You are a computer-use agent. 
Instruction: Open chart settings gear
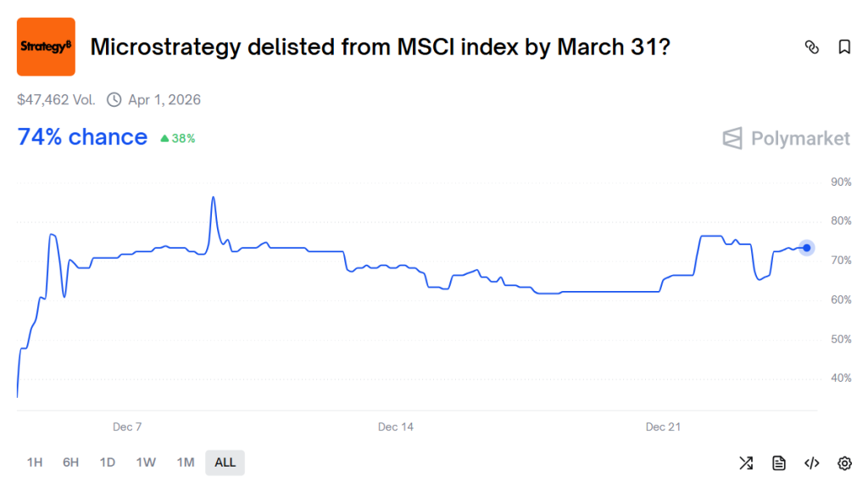(x=844, y=462)
